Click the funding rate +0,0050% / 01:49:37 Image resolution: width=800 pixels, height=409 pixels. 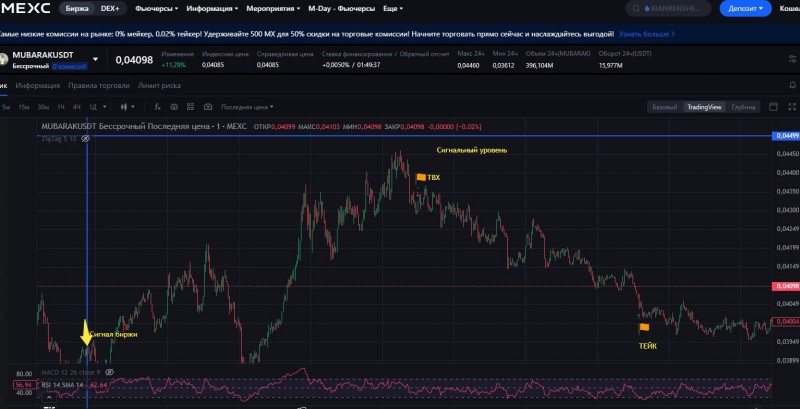click(351, 65)
